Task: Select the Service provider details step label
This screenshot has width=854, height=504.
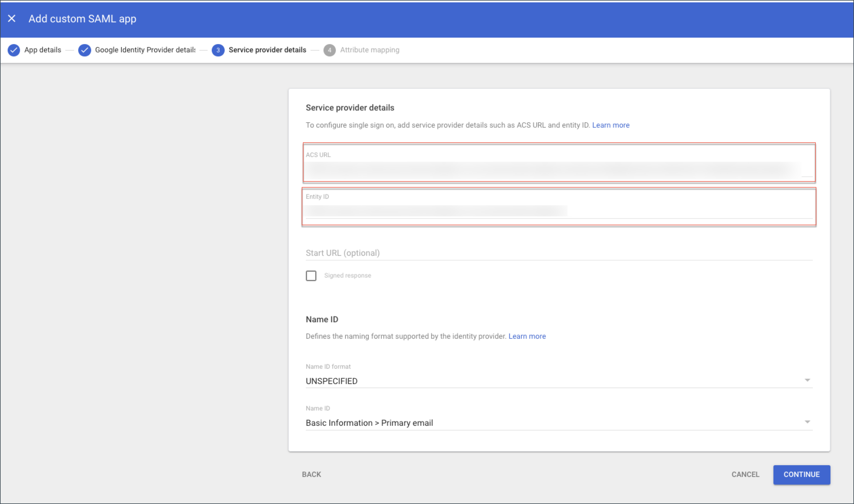Action: point(267,50)
